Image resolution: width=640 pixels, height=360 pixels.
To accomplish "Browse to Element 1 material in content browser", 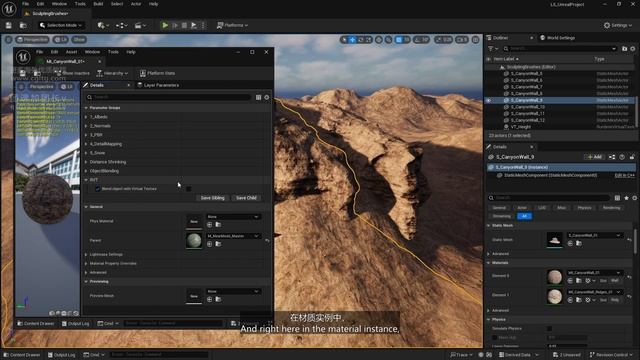I will click(578, 300).
